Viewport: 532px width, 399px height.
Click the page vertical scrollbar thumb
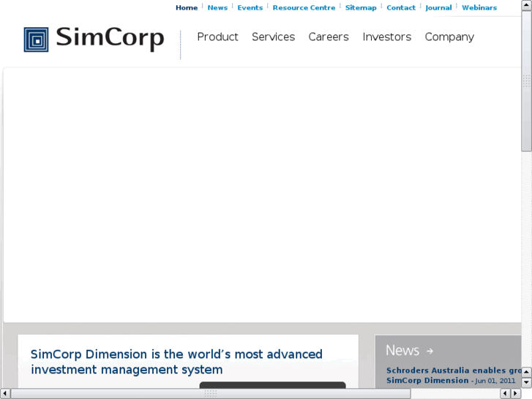pos(527,81)
